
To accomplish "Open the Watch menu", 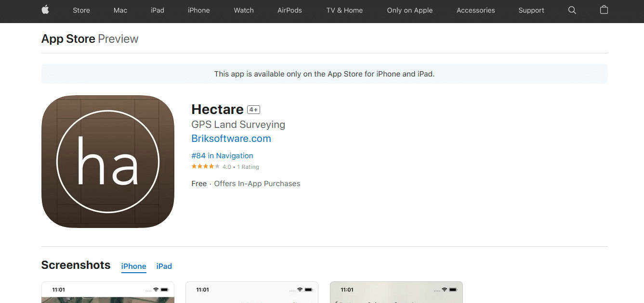I will coord(244,10).
